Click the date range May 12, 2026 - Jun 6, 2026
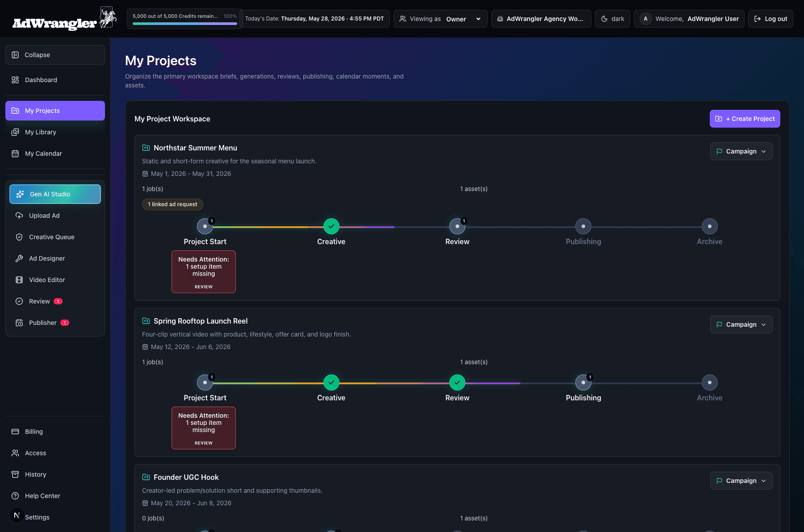The height and width of the screenshot is (532, 804). pyautogui.click(x=191, y=347)
